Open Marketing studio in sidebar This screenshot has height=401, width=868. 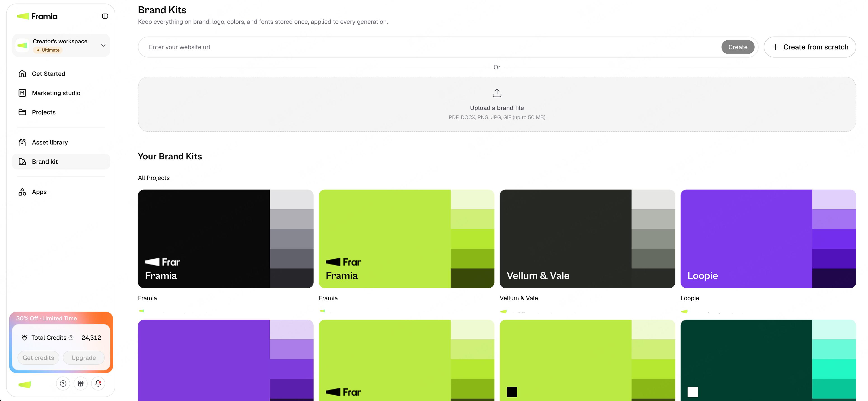point(61,93)
